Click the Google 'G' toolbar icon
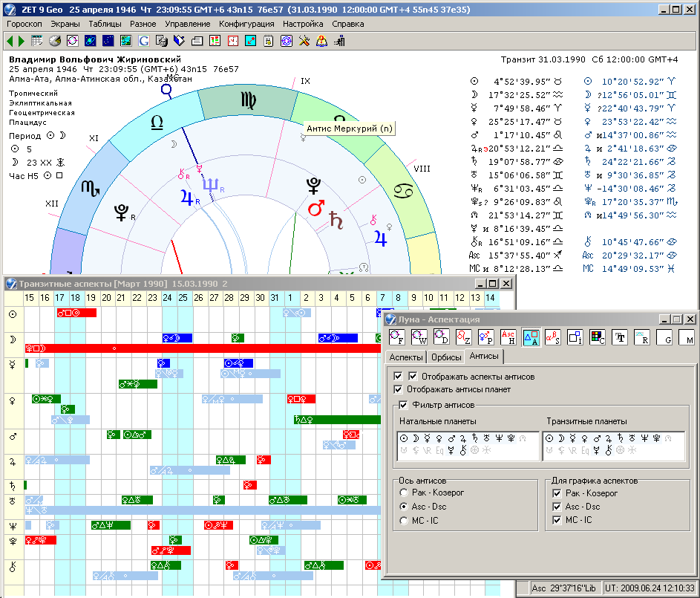Image resolution: width=700 pixels, height=598 pixels. pyautogui.click(x=143, y=41)
